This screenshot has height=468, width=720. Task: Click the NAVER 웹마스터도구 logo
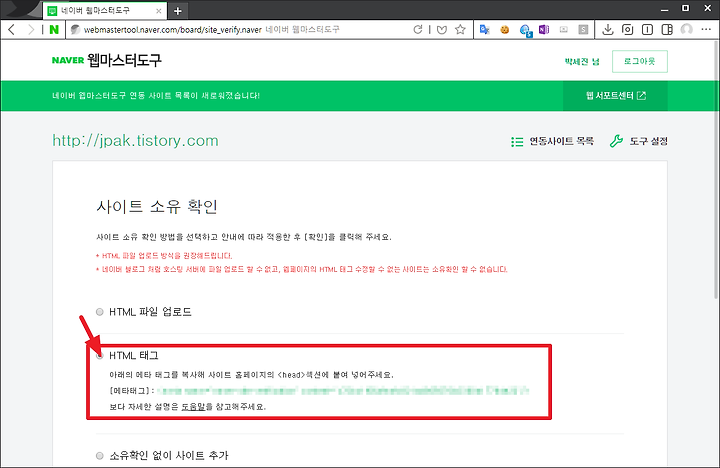(107, 60)
